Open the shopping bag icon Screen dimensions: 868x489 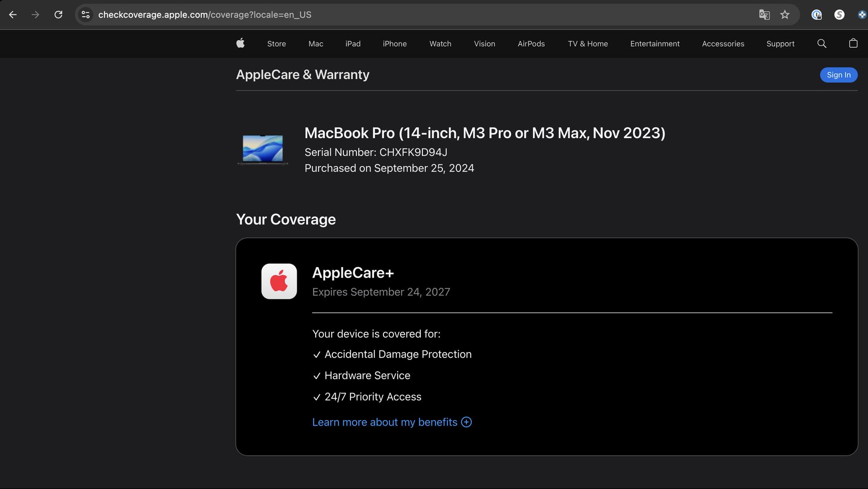click(853, 43)
